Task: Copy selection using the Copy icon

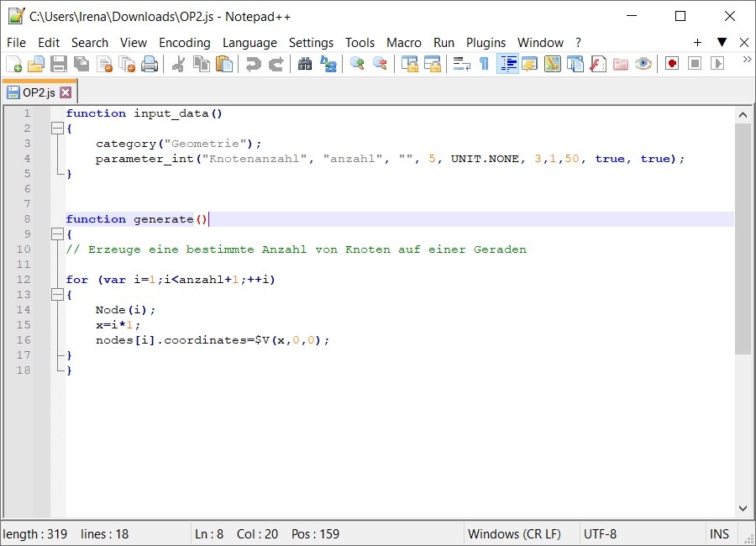Action: (201, 64)
